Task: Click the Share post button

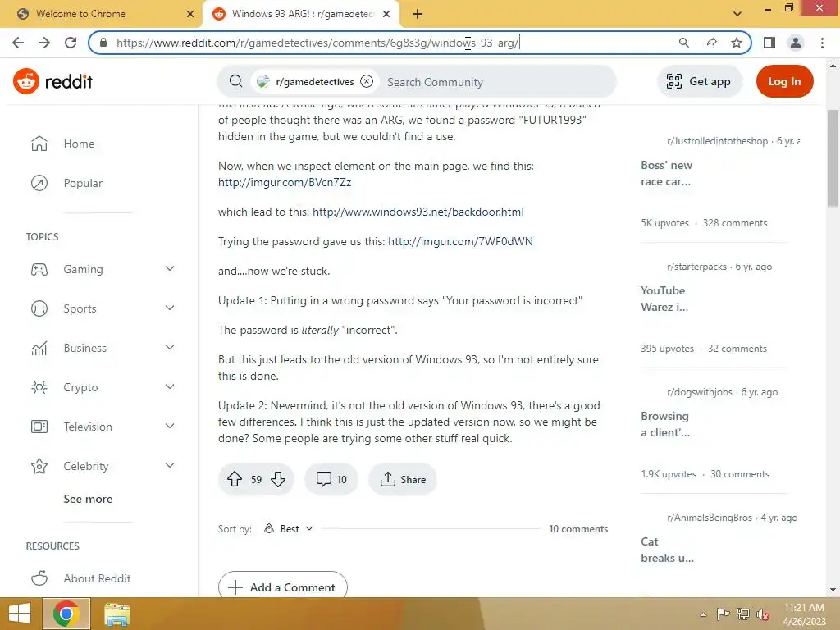Action: (x=402, y=479)
